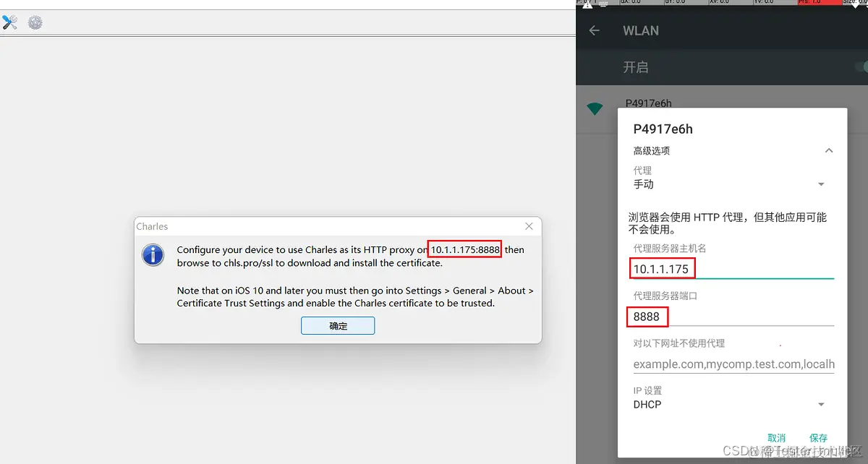Tap 保存 to save proxy settings
Screen dimensions: 868x464
point(818,438)
